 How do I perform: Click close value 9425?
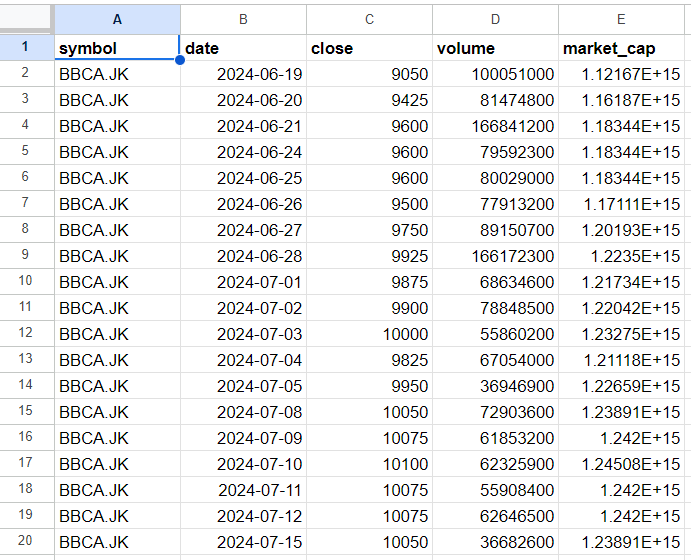pyautogui.click(x=369, y=100)
